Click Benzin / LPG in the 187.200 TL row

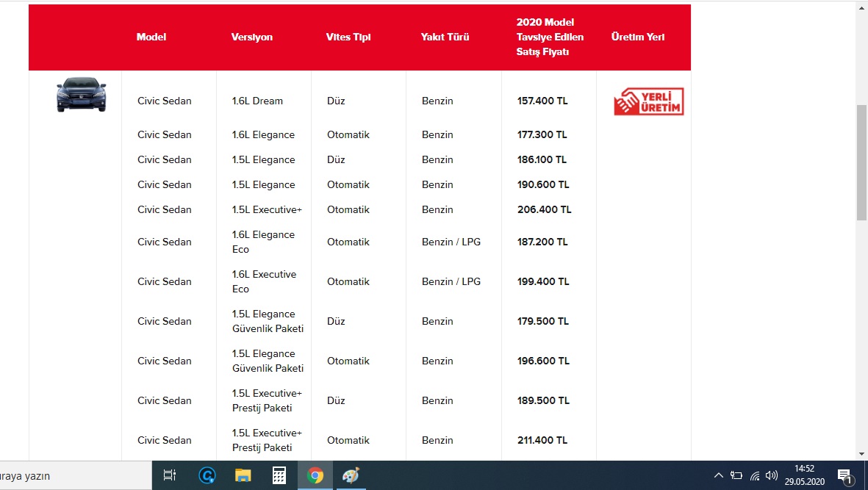(451, 242)
